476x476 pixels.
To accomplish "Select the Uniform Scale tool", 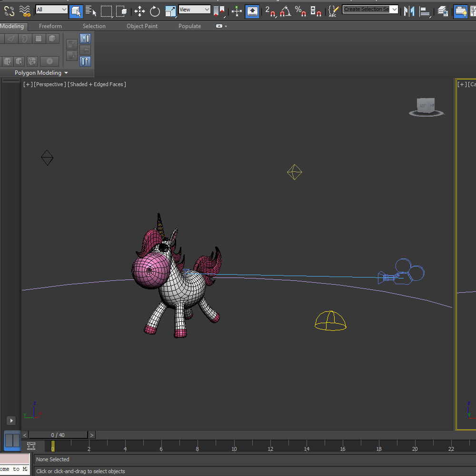I will pyautogui.click(x=170, y=11).
